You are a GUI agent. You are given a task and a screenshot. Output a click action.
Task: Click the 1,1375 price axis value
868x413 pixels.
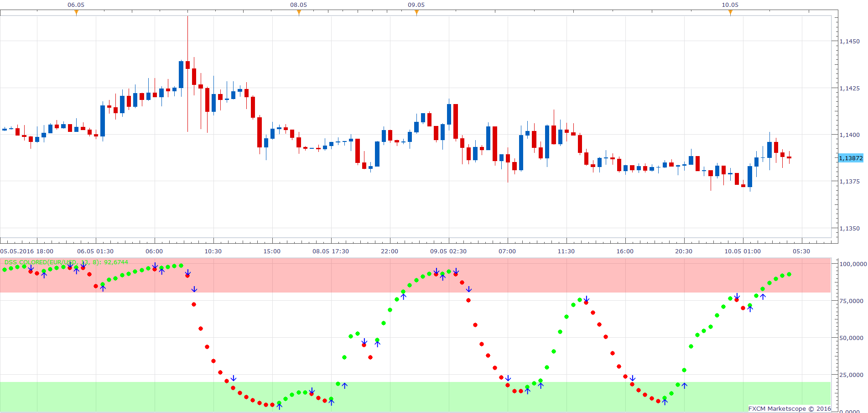[850, 182]
